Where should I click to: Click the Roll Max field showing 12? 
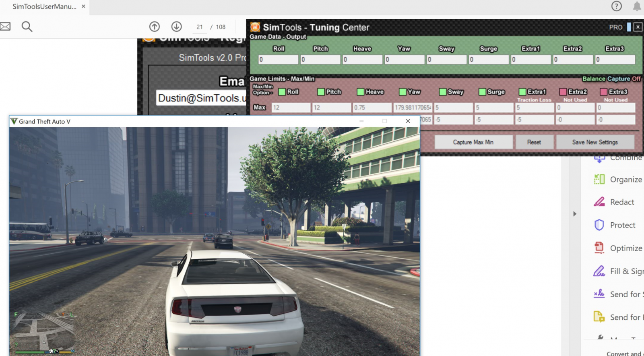pyautogui.click(x=291, y=108)
